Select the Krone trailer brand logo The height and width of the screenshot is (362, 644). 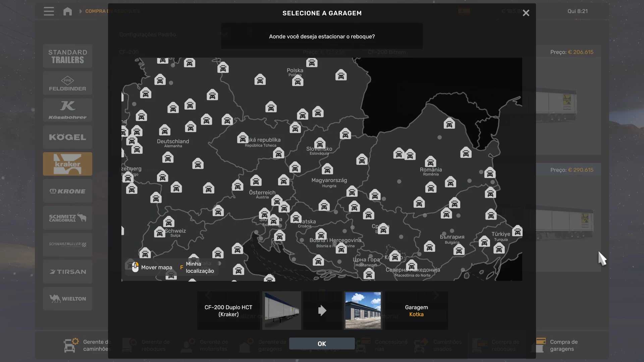point(67,191)
